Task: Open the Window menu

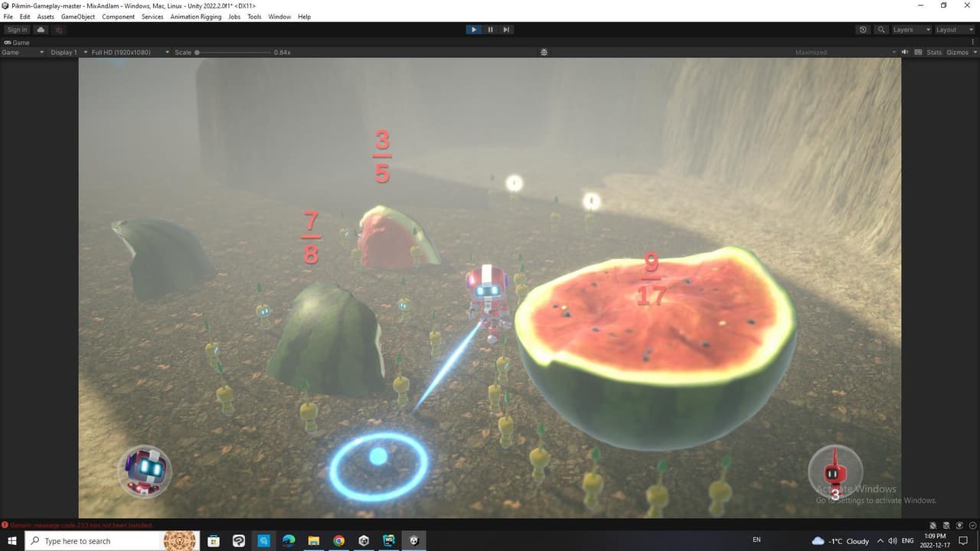Action: [x=279, y=17]
